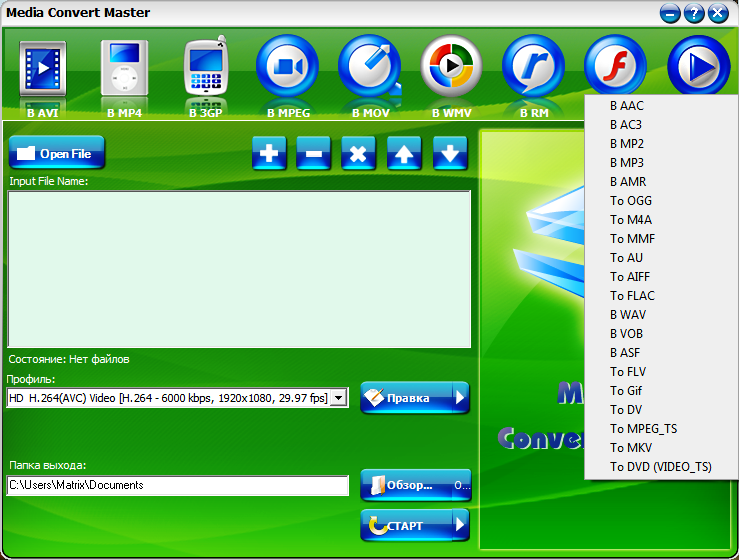Minimize the Media Convert Master window

coord(670,13)
